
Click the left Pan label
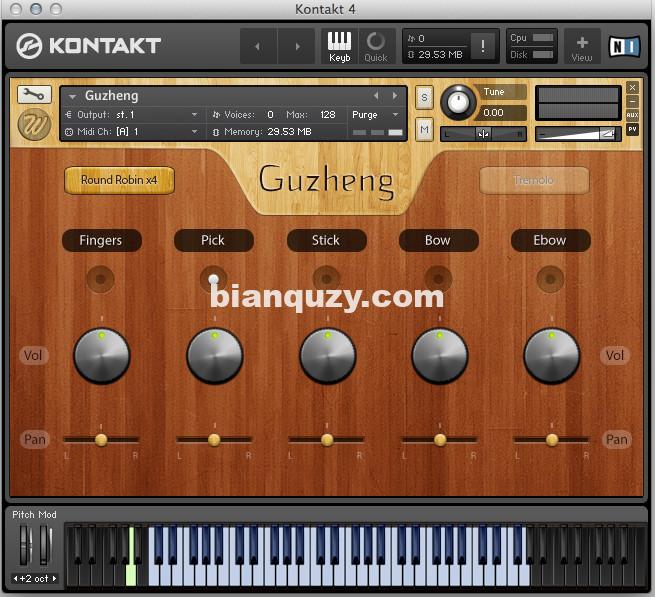35,439
